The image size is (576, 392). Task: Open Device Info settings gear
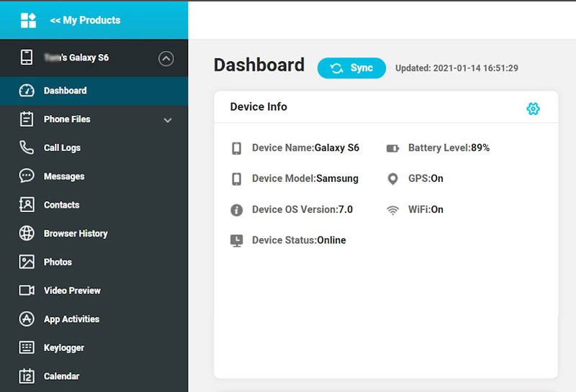click(x=533, y=109)
